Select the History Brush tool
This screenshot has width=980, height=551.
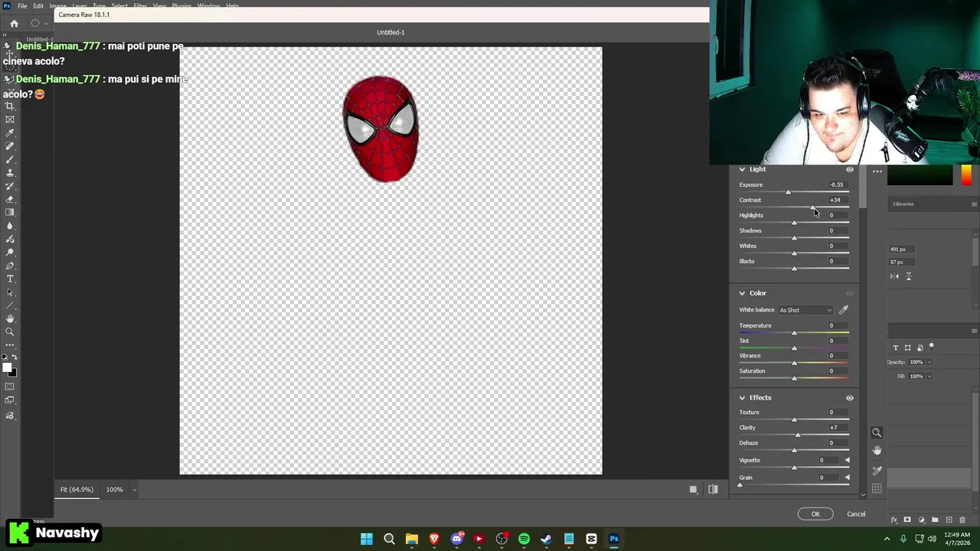(x=10, y=186)
